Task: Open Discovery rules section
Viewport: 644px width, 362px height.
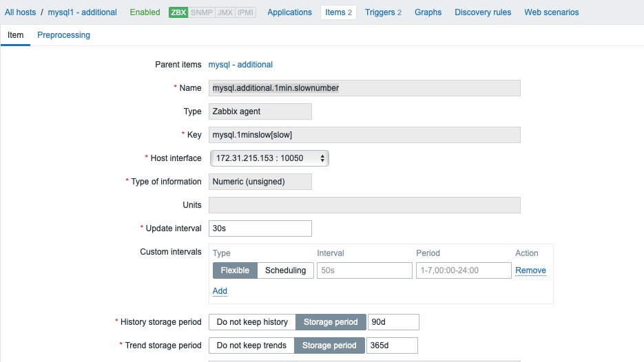Action: click(483, 12)
